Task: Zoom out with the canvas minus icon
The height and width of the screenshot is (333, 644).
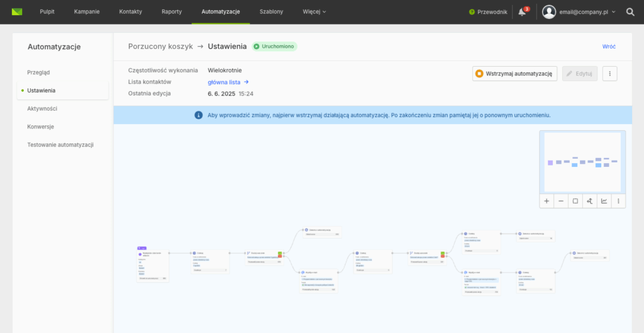Action: pos(561,201)
